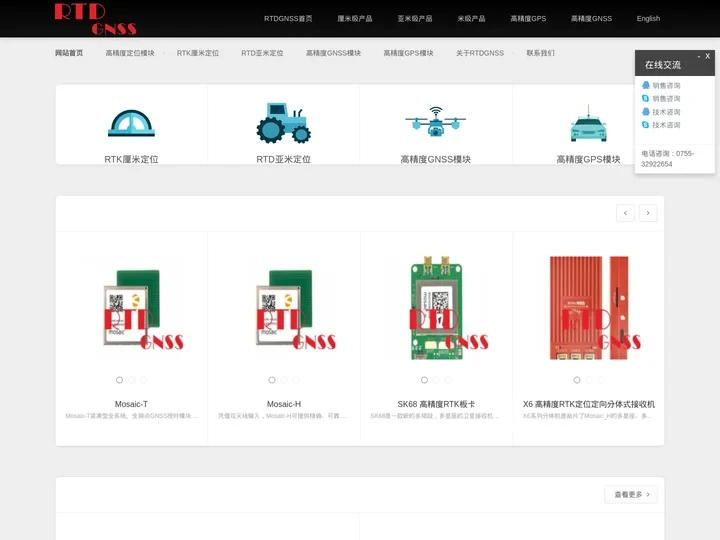Open 亚米级产品 menu item
This screenshot has height=540, width=720.
click(415, 19)
